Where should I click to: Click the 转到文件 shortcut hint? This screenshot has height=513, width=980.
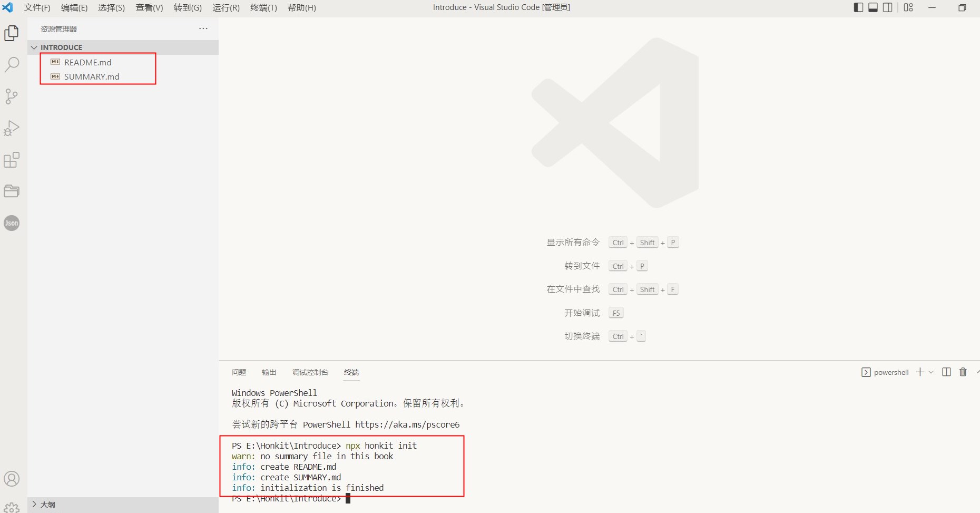click(x=582, y=266)
